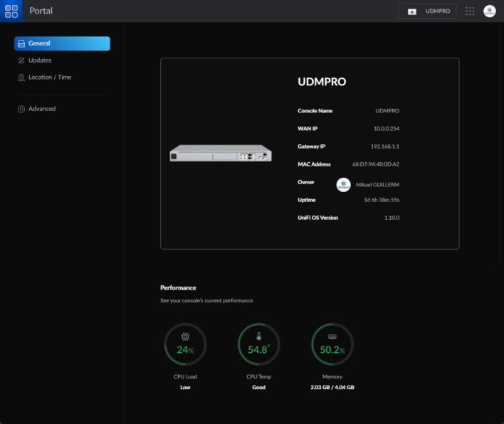Click the user profile avatar in header
The width and height of the screenshot is (504, 424).
tap(490, 11)
